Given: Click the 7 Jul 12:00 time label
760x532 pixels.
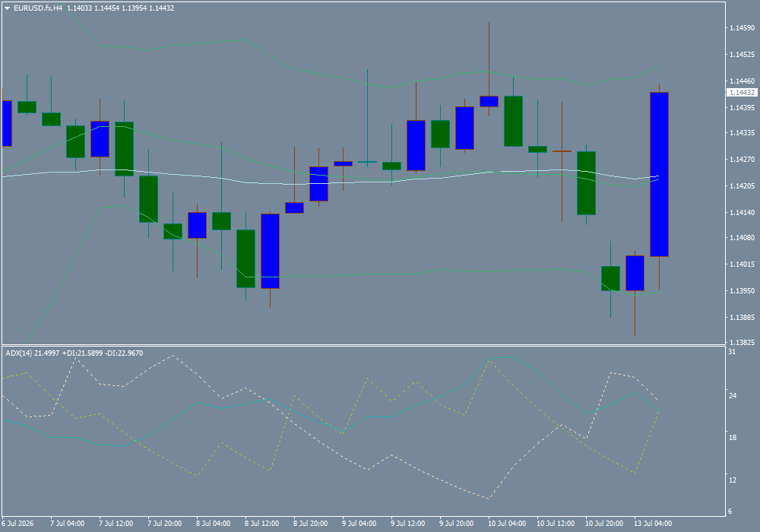Looking at the screenshot, I should pos(116,524).
